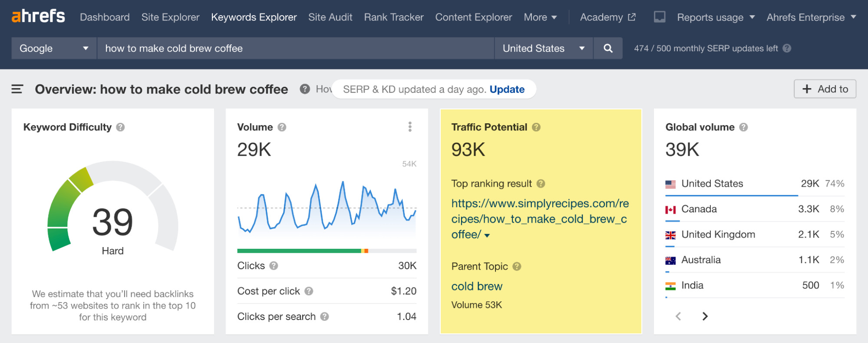
Task: Click the United Kingdom flag icon
Action: click(670, 235)
